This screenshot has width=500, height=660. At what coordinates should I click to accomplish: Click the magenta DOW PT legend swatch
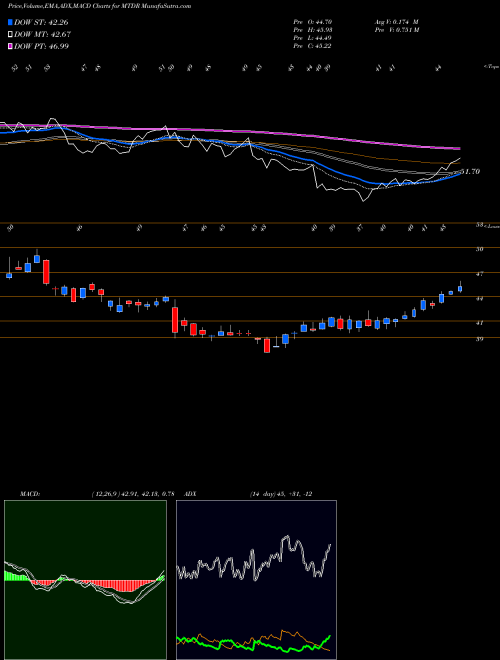10,46
